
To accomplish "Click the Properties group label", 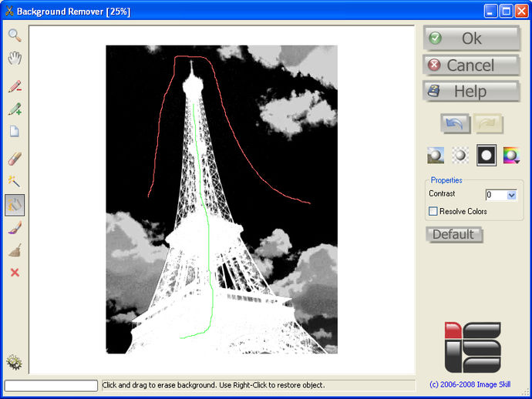I will [x=446, y=180].
